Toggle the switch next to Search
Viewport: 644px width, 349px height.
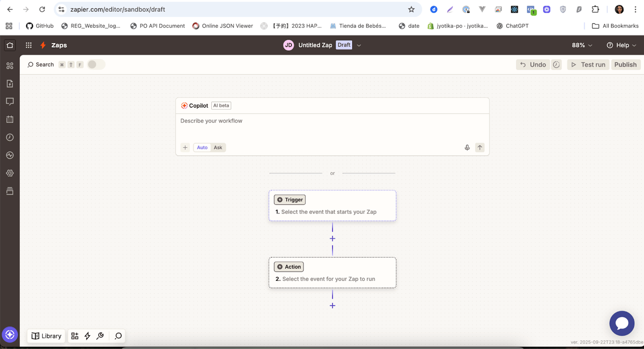96,65
